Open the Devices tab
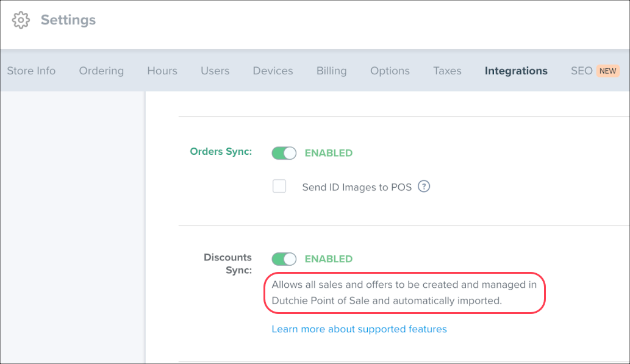The width and height of the screenshot is (630, 364). click(273, 71)
